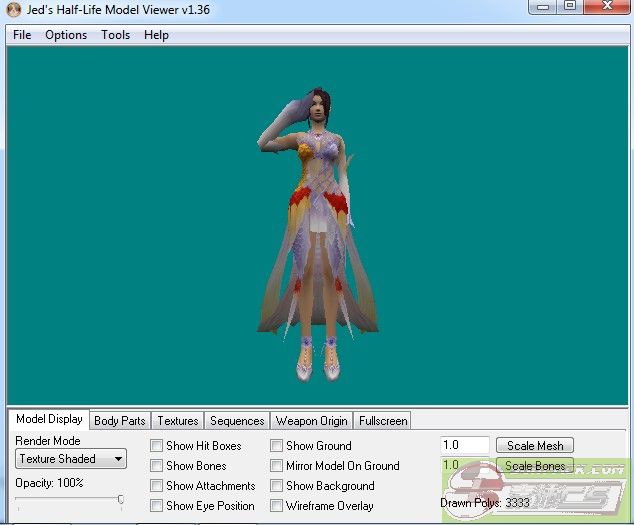
Task: Open the File menu
Action: (x=22, y=35)
